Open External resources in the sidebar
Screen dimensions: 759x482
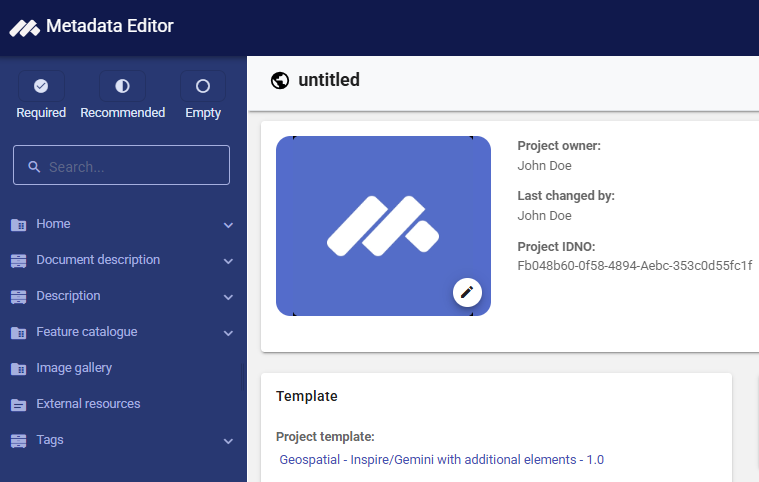coord(88,404)
